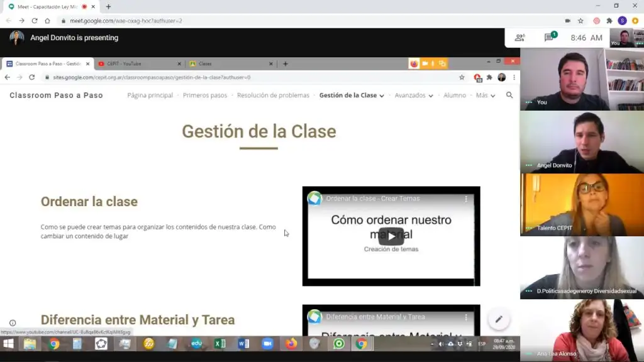Select D.Politicasdegeneroy Diversidadsexual video tile
Viewport: 644px width, 362px height.
(582, 268)
